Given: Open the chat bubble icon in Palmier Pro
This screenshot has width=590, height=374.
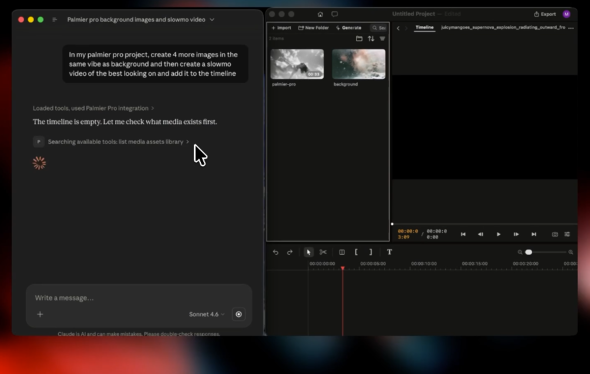Looking at the screenshot, I should pos(335,14).
